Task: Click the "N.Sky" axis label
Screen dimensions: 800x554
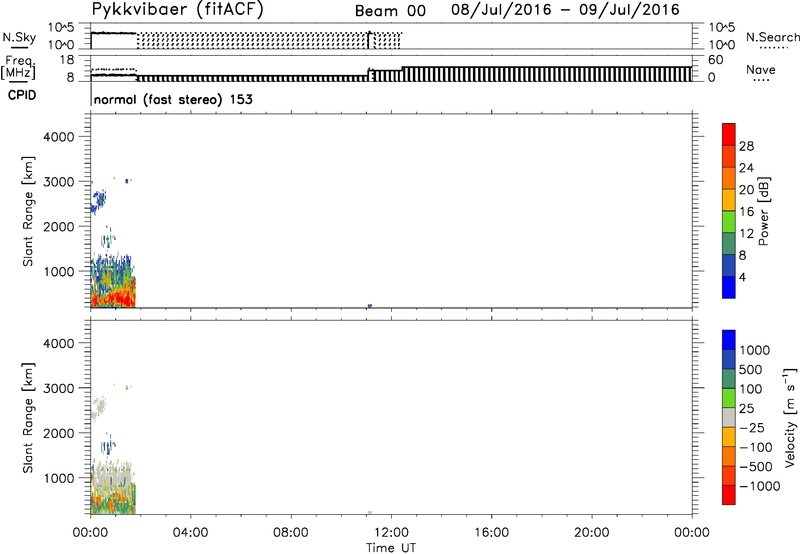Action: tap(19, 37)
